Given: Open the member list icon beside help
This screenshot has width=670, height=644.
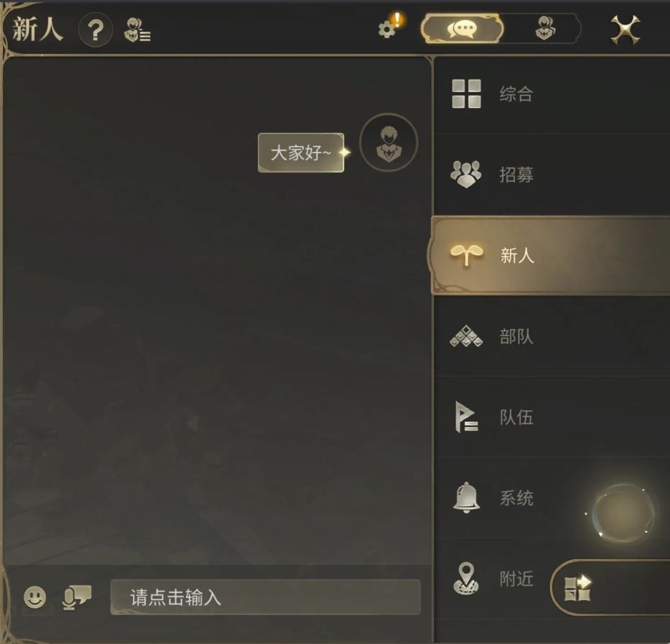Looking at the screenshot, I should (x=137, y=30).
